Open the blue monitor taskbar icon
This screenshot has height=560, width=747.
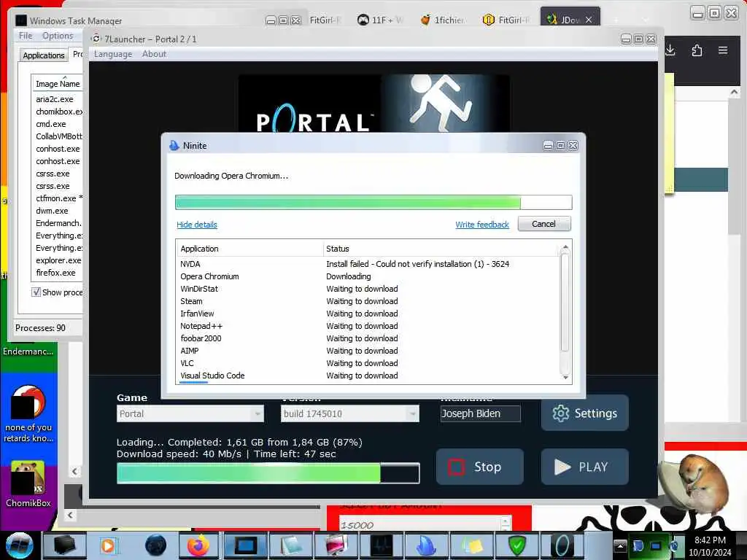[x=245, y=545]
